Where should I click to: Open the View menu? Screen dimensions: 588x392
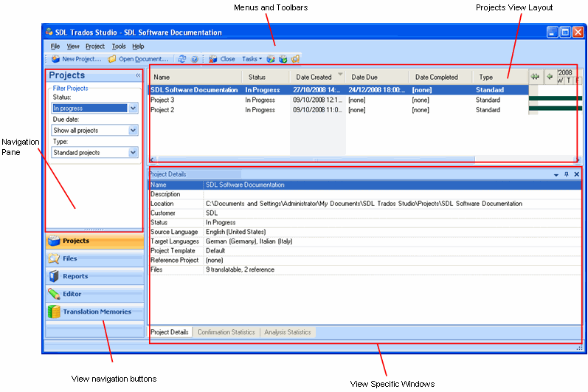coord(73,47)
